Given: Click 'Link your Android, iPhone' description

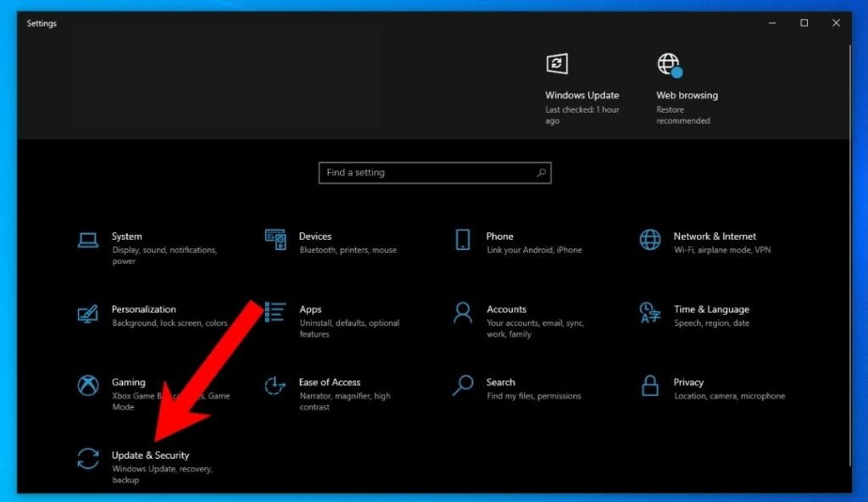Looking at the screenshot, I should point(534,250).
